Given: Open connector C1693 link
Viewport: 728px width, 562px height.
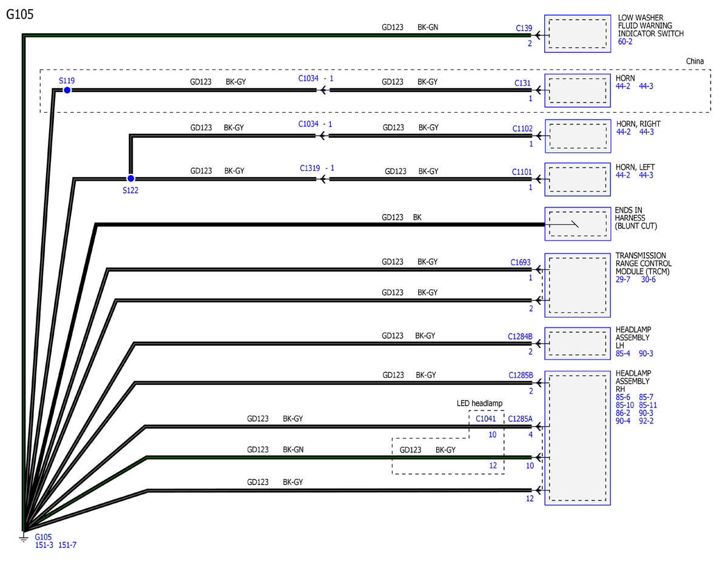Looking at the screenshot, I should (x=521, y=263).
